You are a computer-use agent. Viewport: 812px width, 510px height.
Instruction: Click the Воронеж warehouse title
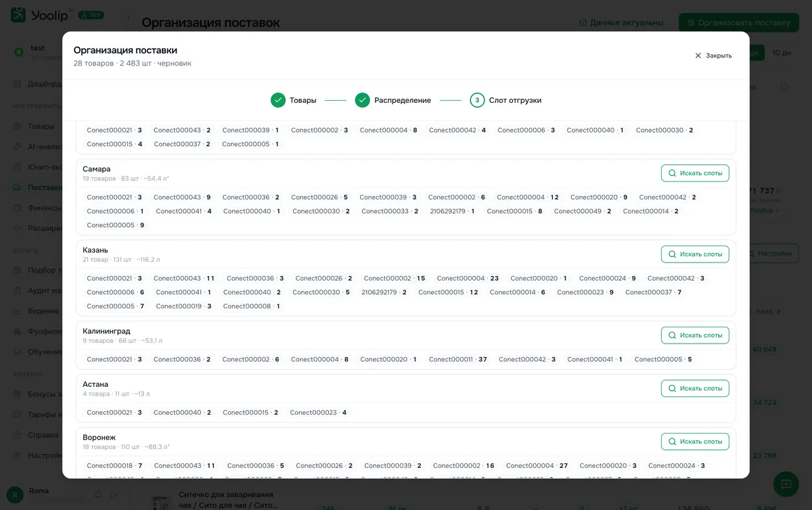tap(99, 438)
